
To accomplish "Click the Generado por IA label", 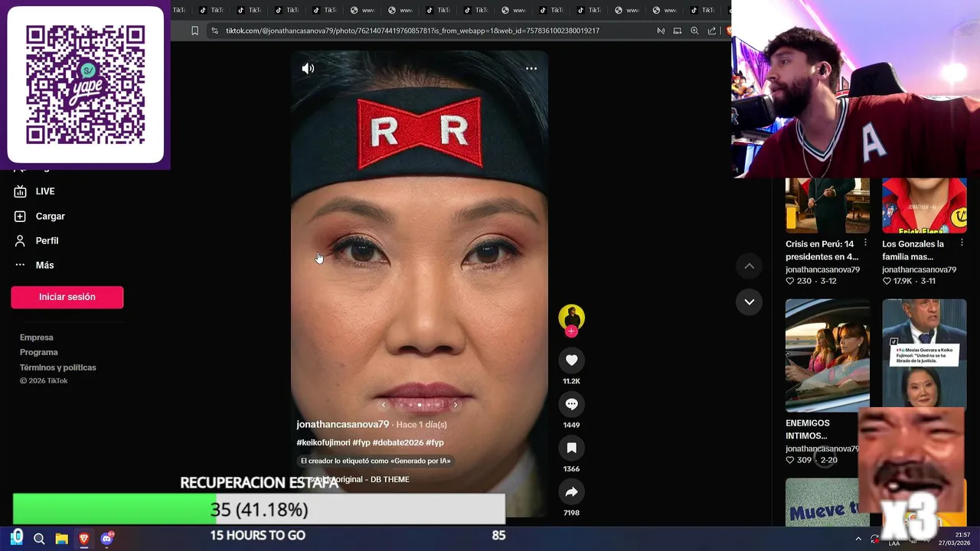I will [x=376, y=461].
